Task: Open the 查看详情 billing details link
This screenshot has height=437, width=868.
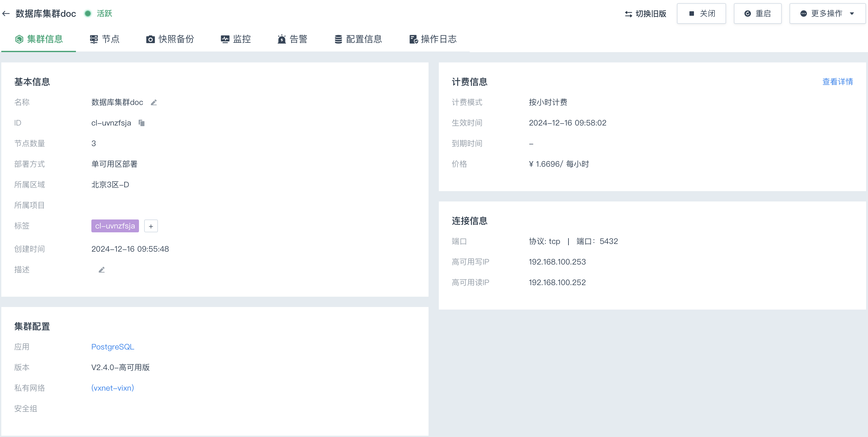Action: click(x=837, y=81)
